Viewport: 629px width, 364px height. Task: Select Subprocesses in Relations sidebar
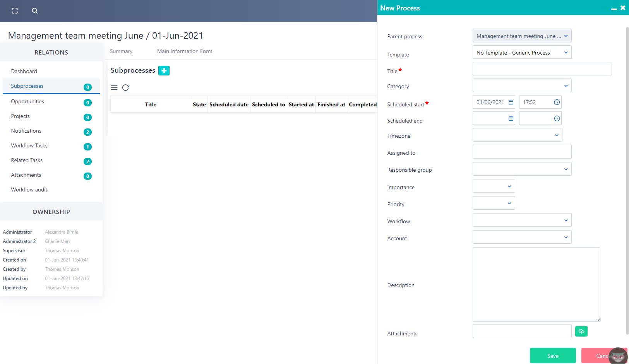pos(51,86)
